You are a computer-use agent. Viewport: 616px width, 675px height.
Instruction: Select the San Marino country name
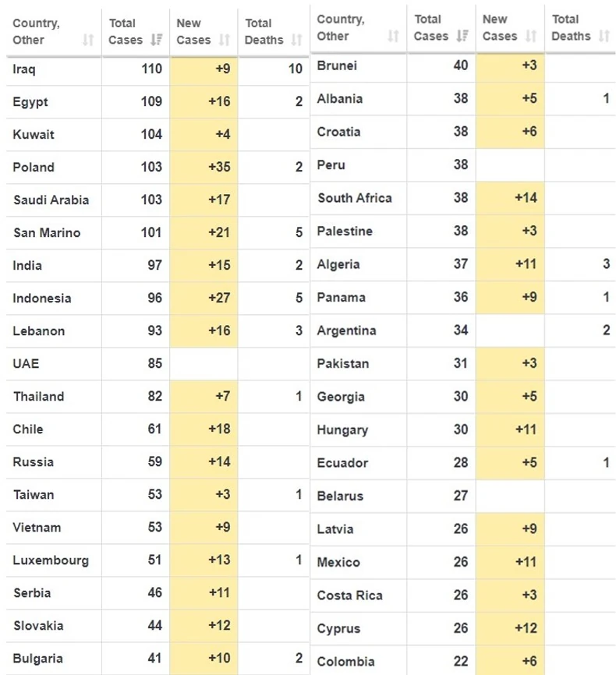pyautogui.click(x=47, y=232)
